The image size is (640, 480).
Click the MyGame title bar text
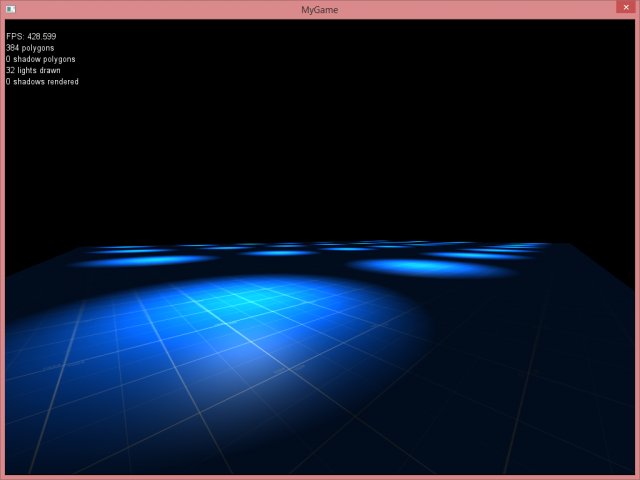pos(319,9)
